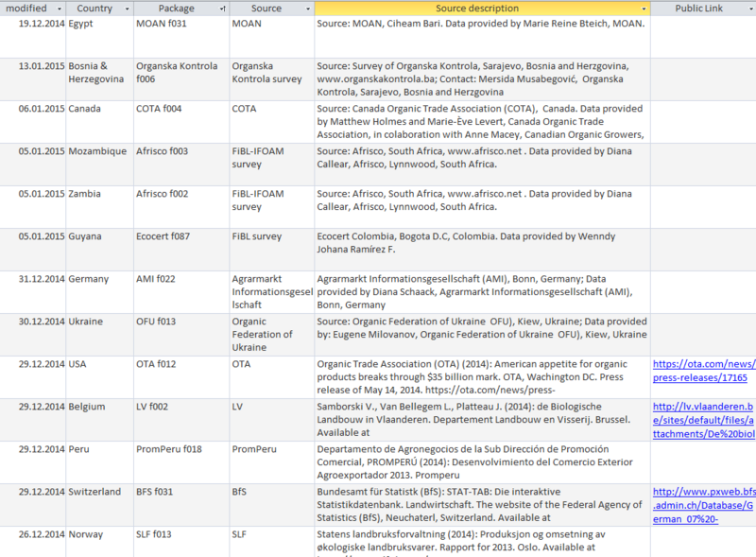This screenshot has width=756, height=557.
Task: Click the 30.12.2014 modified date cell
Action: (32, 335)
